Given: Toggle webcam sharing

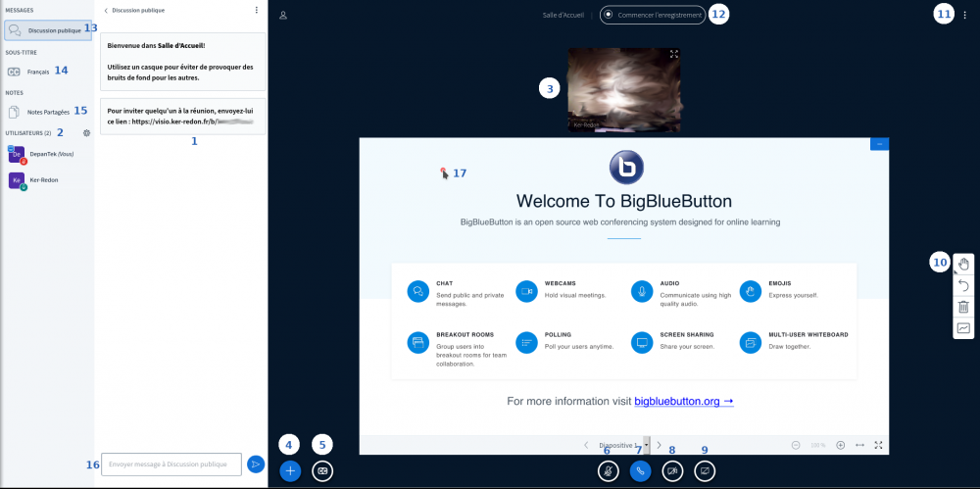Looking at the screenshot, I should click(672, 470).
